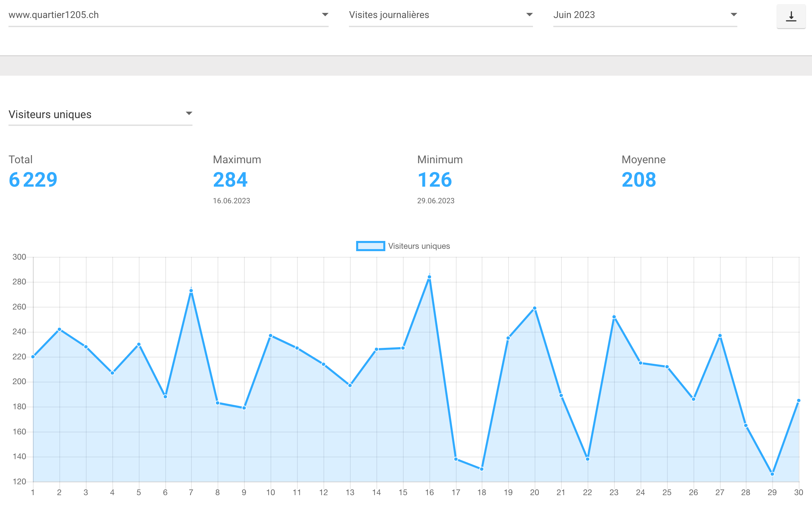812x506 pixels.
Task: Click the data point for day 30
Action: tap(799, 400)
